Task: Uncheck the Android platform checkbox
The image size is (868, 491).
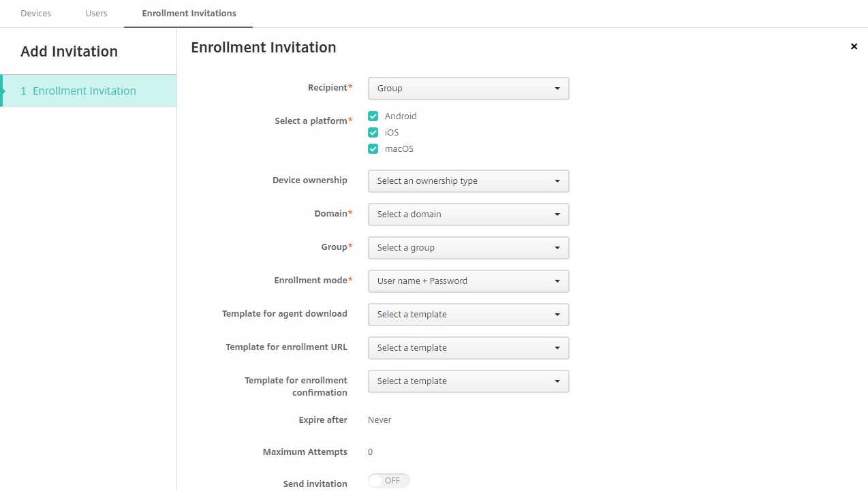Action: (373, 116)
